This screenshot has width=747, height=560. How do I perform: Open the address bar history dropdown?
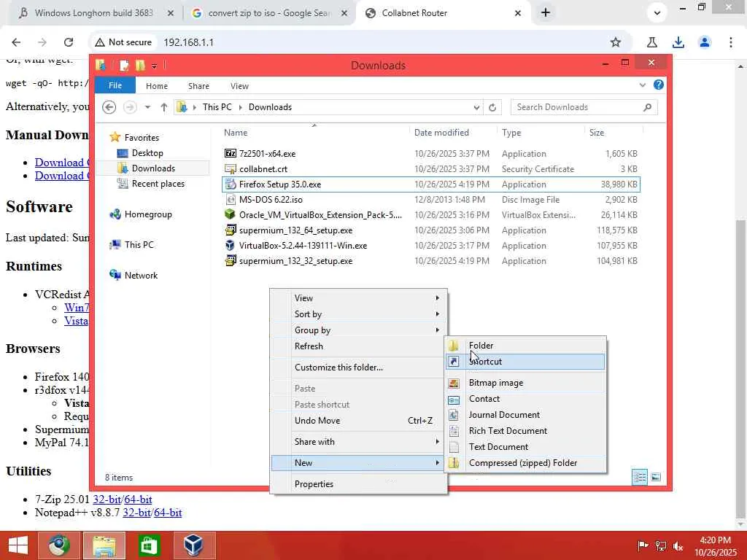tap(476, 108)
